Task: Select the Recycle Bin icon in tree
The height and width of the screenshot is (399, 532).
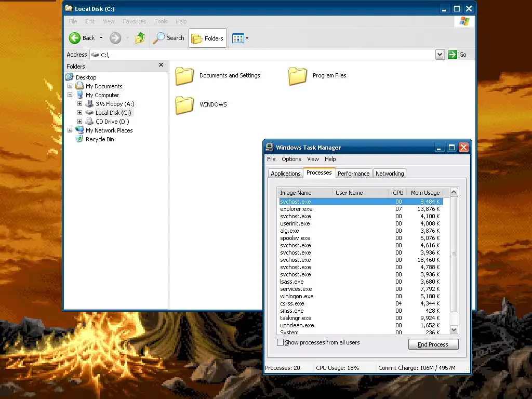Action: click(79, 139)
